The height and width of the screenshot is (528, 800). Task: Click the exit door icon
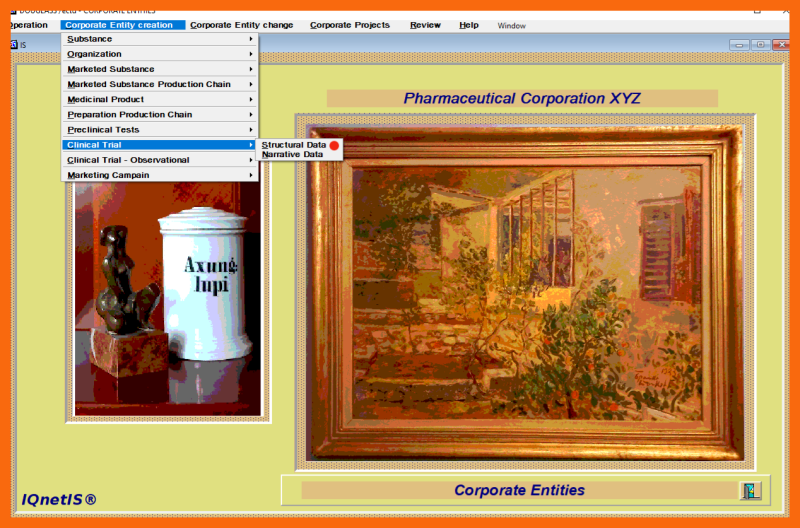click(x=751, y=490)
